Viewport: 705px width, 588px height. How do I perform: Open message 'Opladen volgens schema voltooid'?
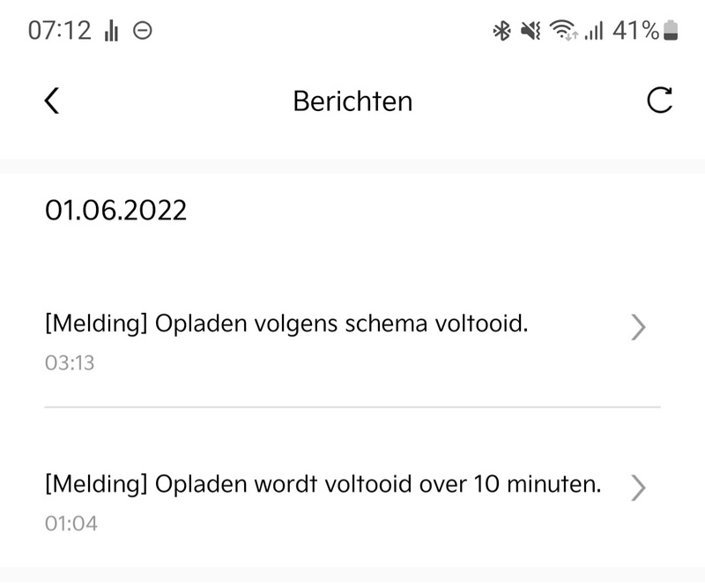tap(286, 324)
